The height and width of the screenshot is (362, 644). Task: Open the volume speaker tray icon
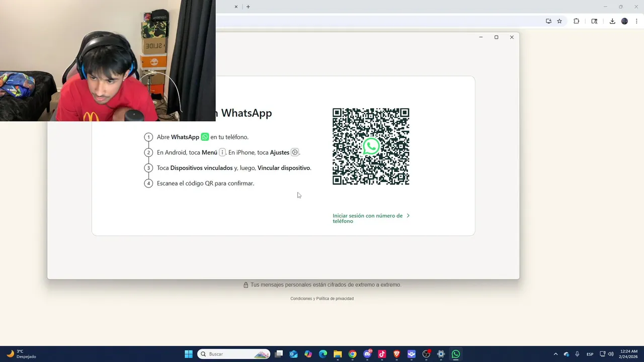coord(611,354)
